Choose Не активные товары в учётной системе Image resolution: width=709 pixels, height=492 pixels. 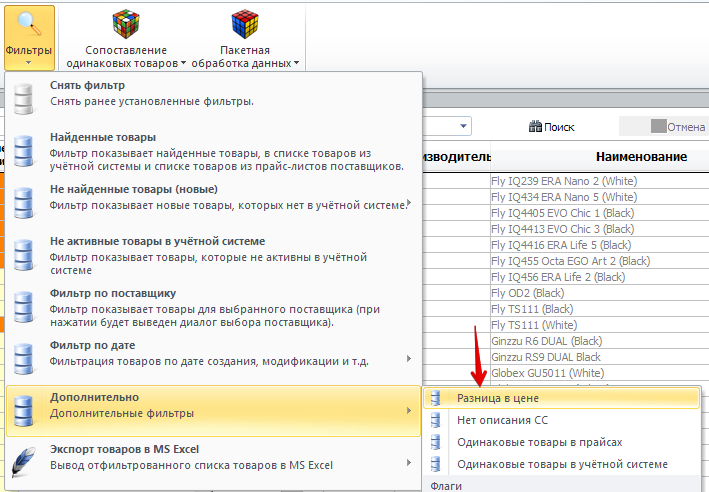(213, 255)
